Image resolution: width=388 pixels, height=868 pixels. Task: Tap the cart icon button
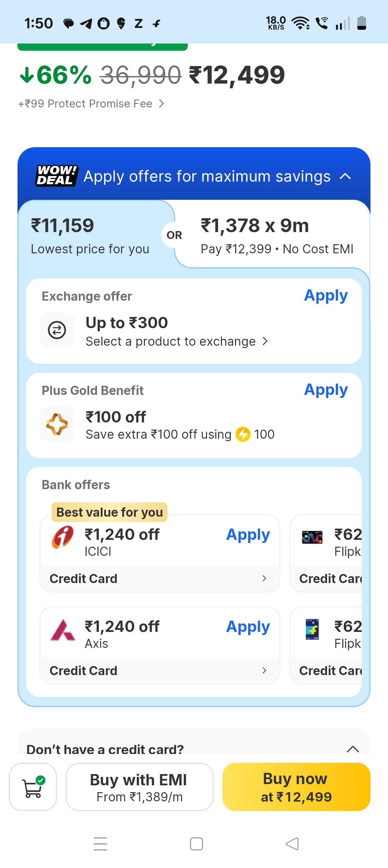coord(33,787)
